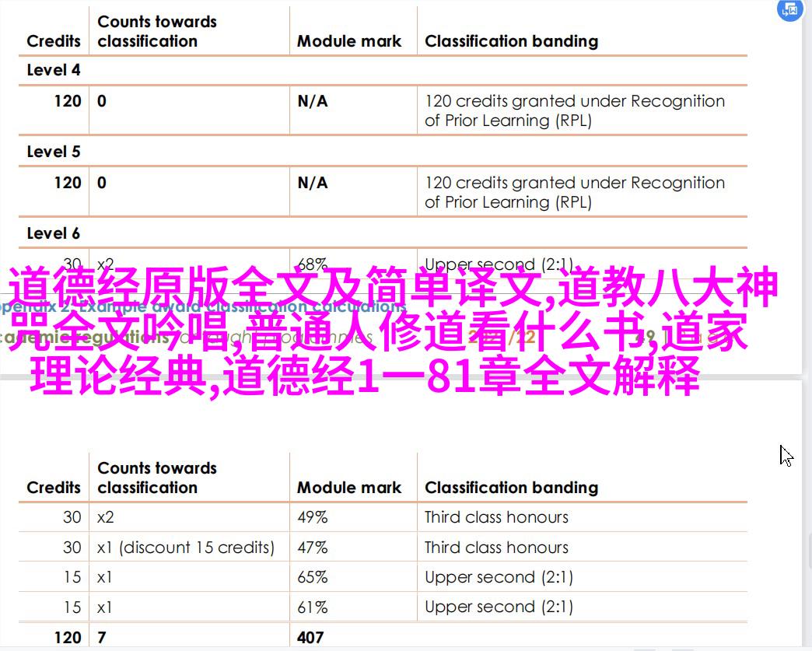
Task: Select "Third class honours" in the 47% row
Action: point(496,547)
